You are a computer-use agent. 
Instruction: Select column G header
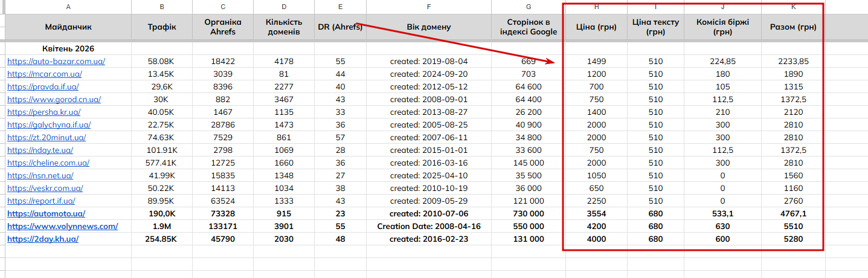point(529,7)
